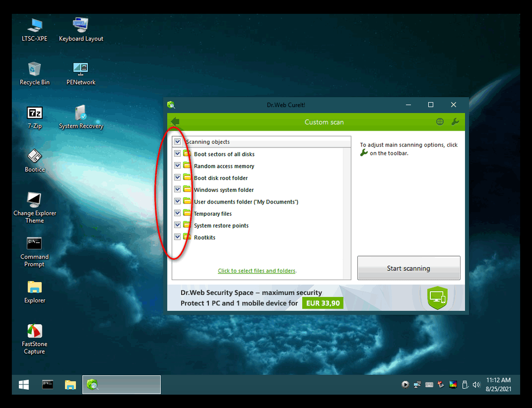Select the 7-Zip desktop icon
This screenshot has height=408, width=532.
click(35, 117)
